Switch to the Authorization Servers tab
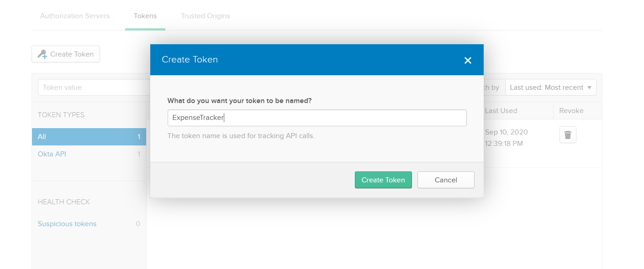 click(75, 16)
